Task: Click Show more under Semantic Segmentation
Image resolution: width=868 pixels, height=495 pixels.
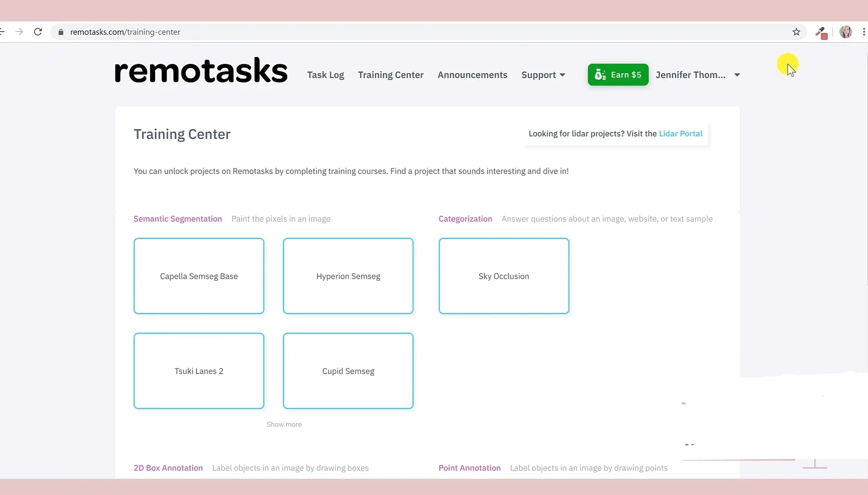Action: click(x=284, y=425)
